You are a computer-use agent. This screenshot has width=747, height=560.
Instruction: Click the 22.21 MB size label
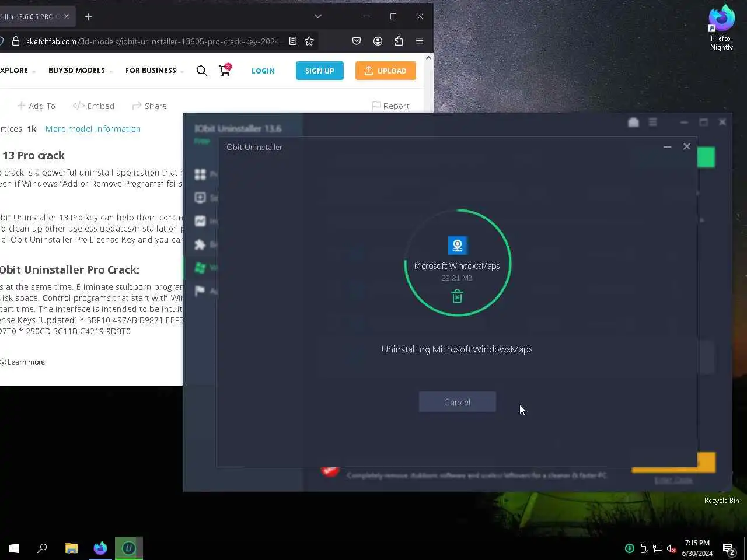(457, 278)
